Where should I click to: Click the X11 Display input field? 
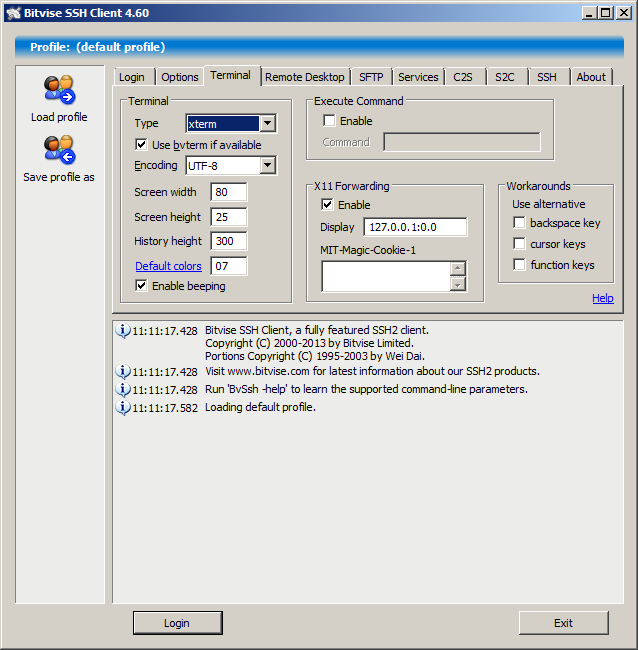(x=414, y=227)
